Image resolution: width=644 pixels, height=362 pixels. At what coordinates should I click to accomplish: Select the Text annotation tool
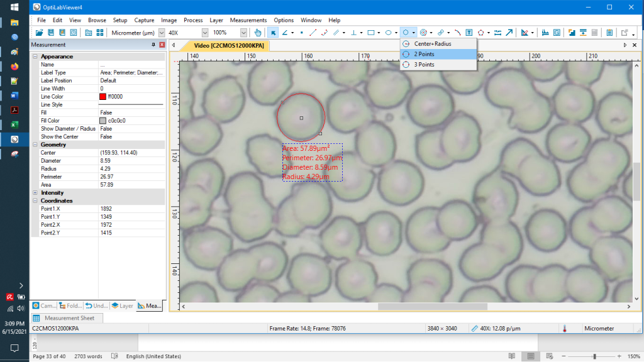click(x=469, y=33)
